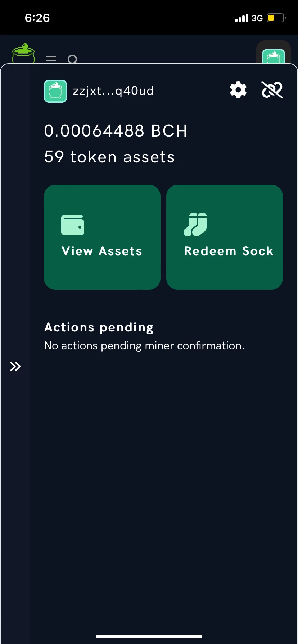Image resolution: width=298 pixels, height=644 pixels.
Task: Tap the 59 token assets text
Action: coord(109,157)
